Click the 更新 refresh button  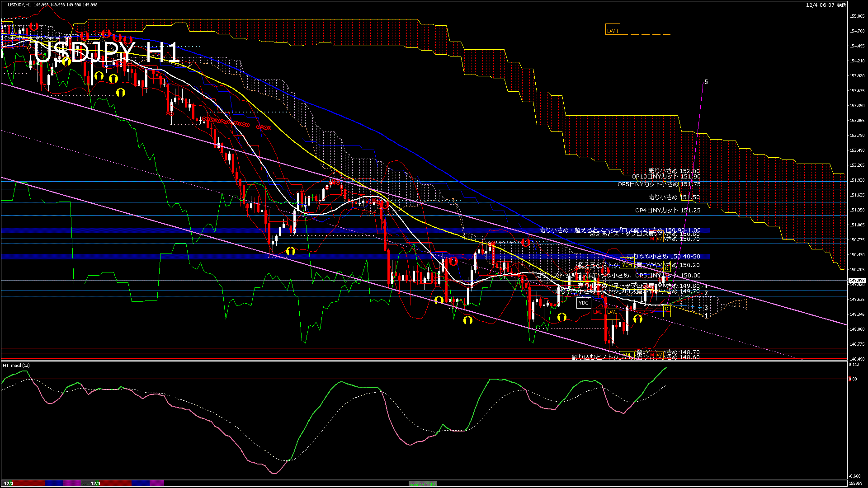(x=841, y=5)
